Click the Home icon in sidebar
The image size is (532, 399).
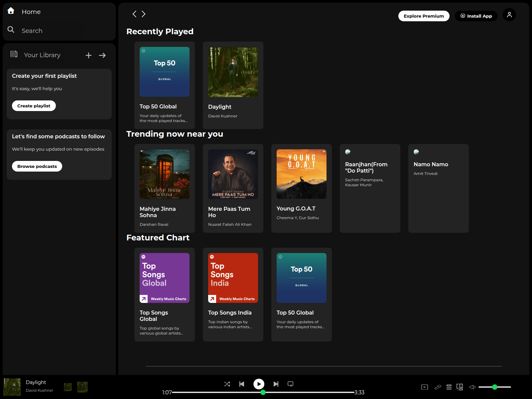coord(11,11)
